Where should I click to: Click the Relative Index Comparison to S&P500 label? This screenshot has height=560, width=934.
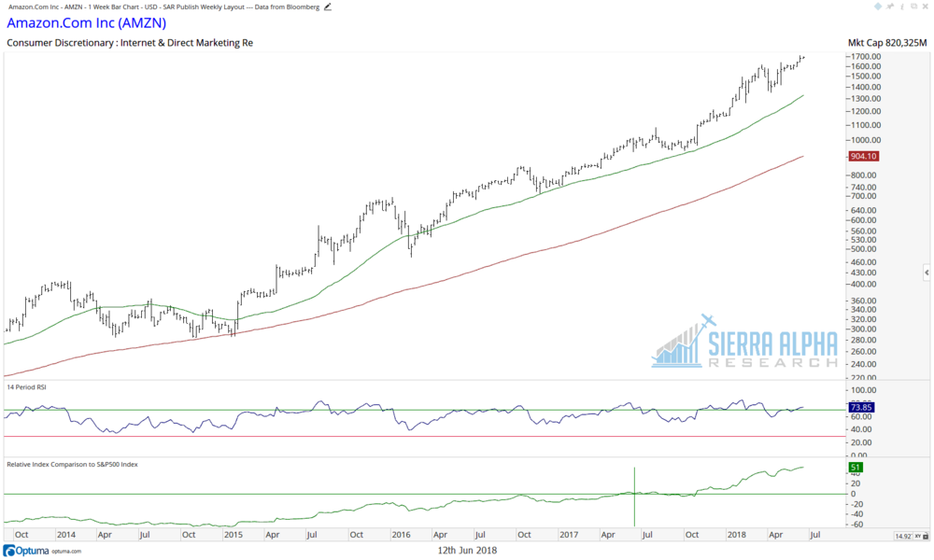click(72, 464)
